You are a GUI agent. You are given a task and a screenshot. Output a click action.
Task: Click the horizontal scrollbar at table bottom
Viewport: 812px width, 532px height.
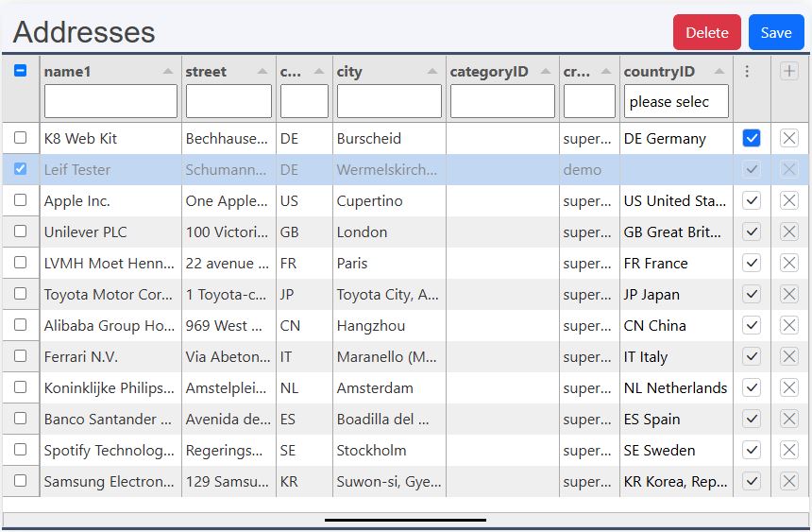(405, 520)
